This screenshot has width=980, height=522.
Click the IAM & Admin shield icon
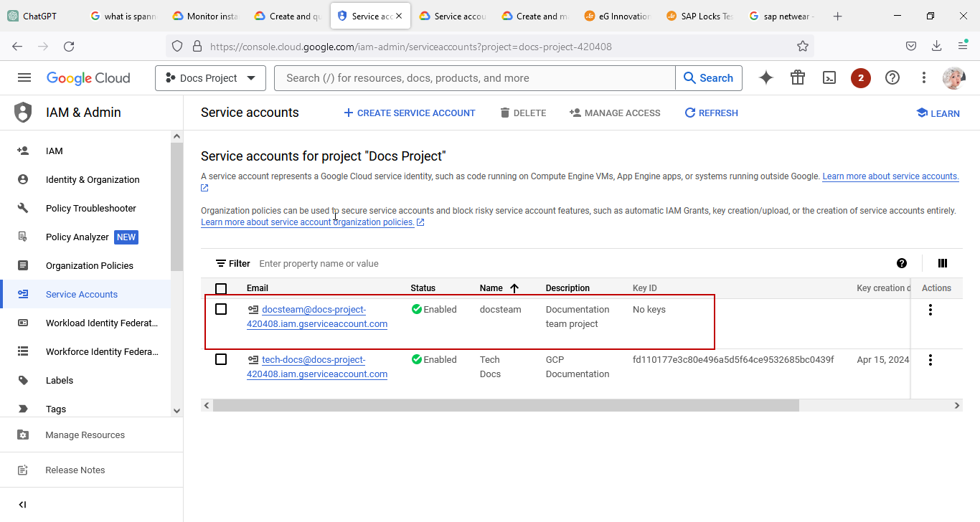tap(23, 113)
